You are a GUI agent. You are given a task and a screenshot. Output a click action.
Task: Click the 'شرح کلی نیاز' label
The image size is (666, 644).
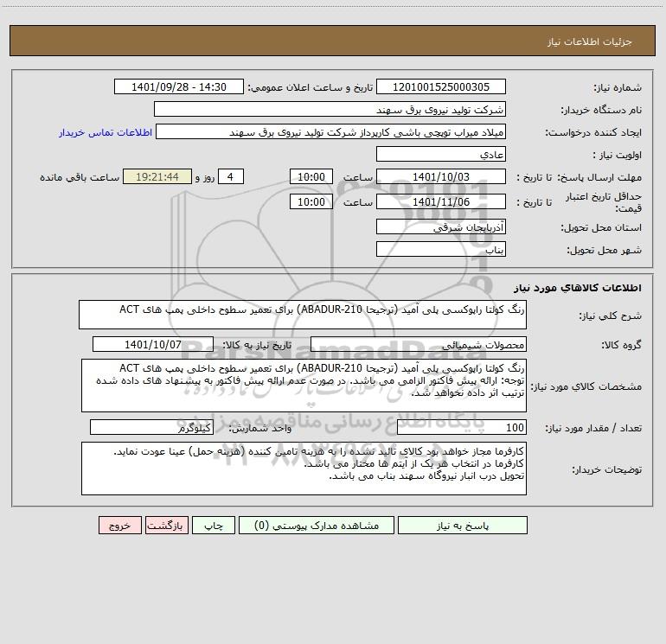[x=611, y=316]
